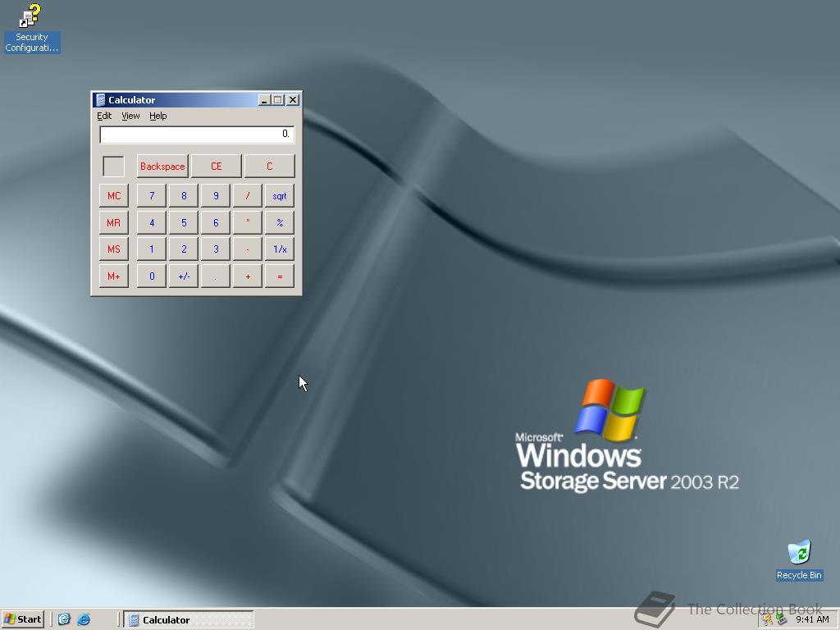Hit the Backspace button

162,166
